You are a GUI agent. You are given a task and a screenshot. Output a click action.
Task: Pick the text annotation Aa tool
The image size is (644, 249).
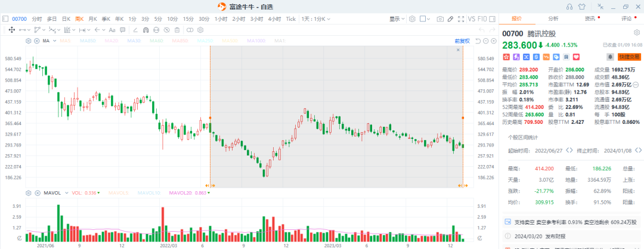112,30
